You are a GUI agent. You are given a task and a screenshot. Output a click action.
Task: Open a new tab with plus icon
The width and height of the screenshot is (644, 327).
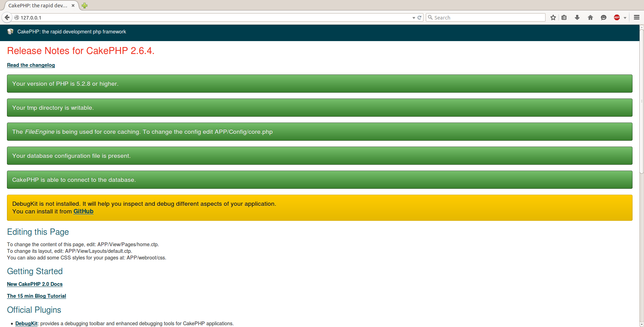coord(85,6)
